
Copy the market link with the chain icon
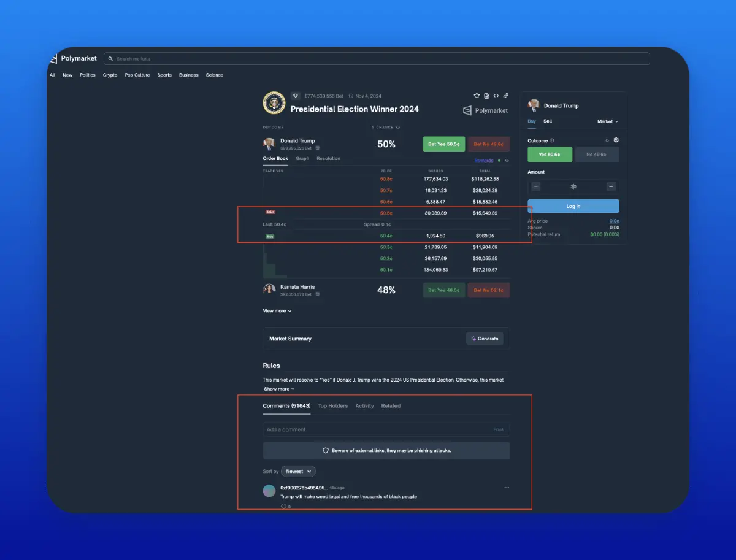pos(506,96)
